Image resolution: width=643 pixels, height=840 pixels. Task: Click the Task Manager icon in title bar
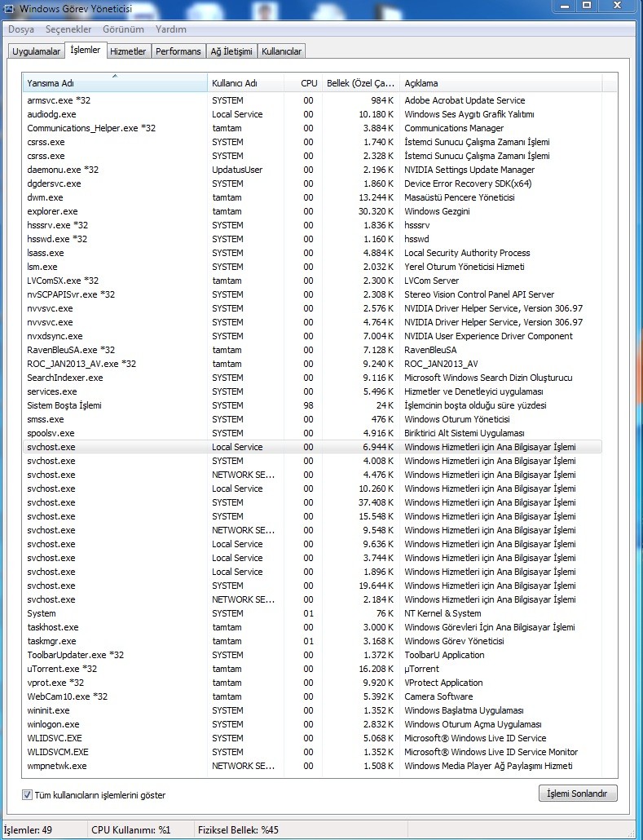[x=8, y=7]
